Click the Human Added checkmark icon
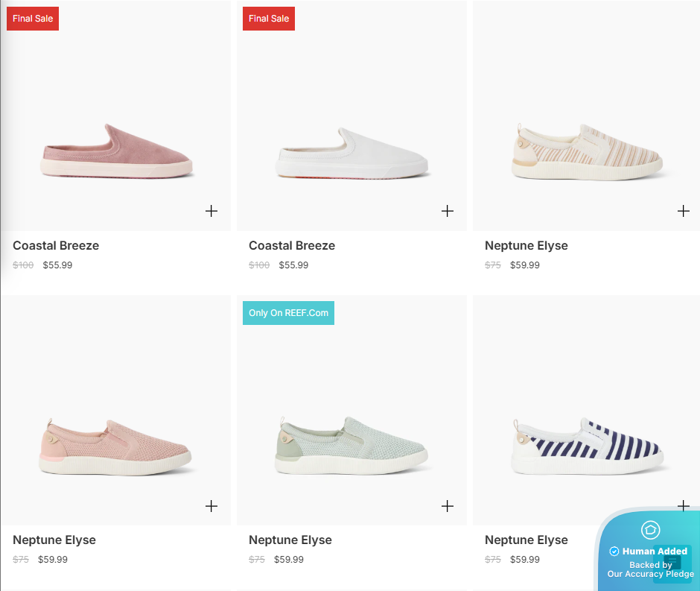This screenshot has width=700, height=591. click(614, 552)
